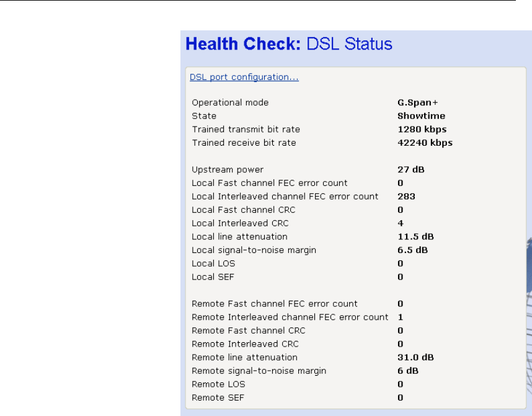
Task: Select the Local line attenuation label
Action: [239, 237]
